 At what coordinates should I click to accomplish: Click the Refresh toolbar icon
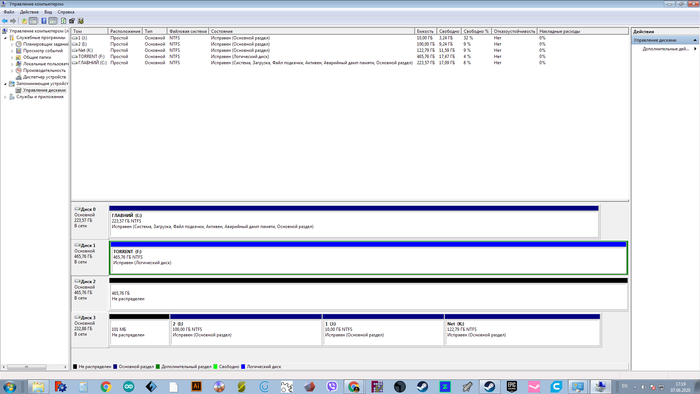point(63,21)
